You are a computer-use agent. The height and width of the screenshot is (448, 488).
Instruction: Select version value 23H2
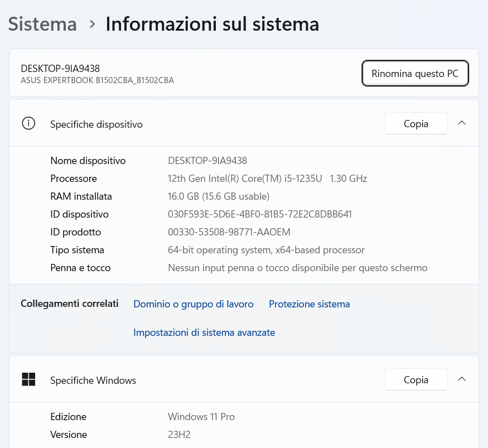[x=179, y=434]
